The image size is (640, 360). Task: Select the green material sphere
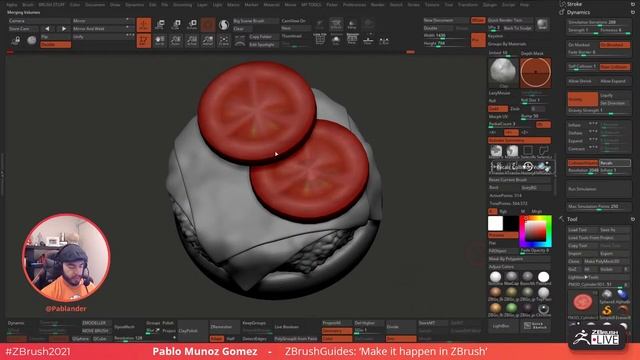pos(511,308)
